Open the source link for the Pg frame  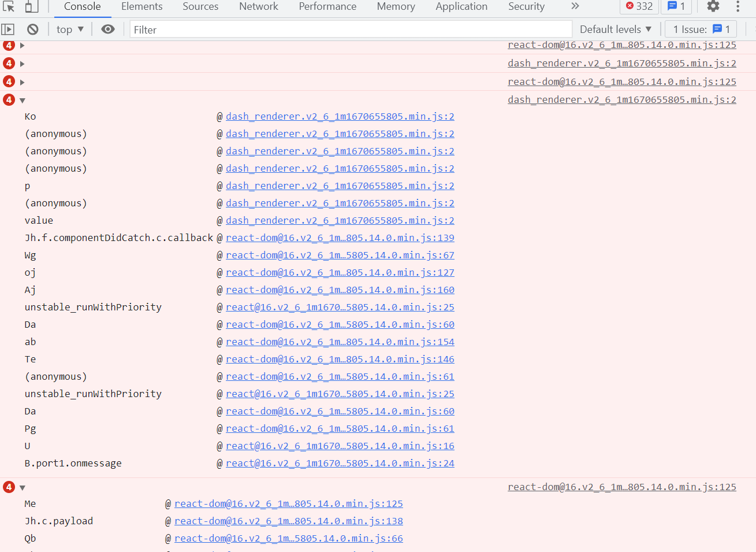[x=340, y=429]
